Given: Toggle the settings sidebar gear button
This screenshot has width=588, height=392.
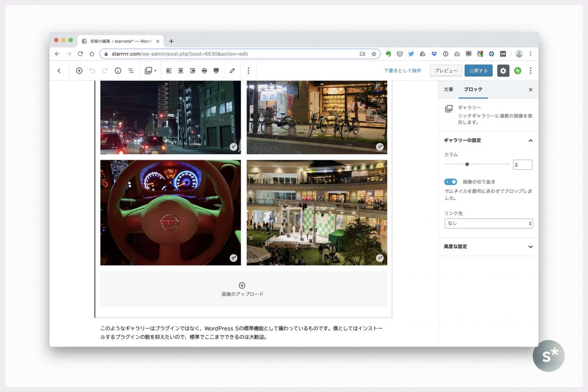Looking at the screenshot, I should [x=503, y=71].
